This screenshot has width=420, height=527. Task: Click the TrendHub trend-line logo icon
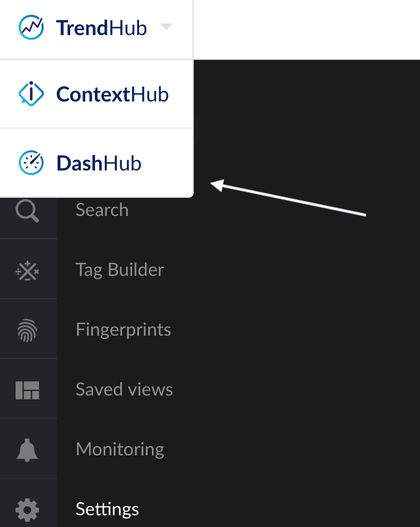click(31, 27)
